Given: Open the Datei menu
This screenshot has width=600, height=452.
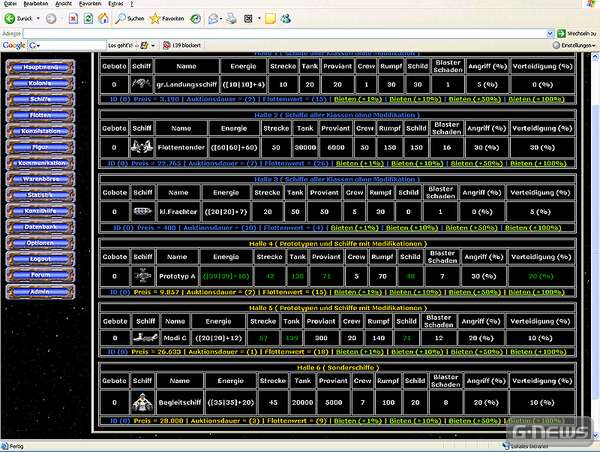Looking at the screenshot, I should point(10,3).
